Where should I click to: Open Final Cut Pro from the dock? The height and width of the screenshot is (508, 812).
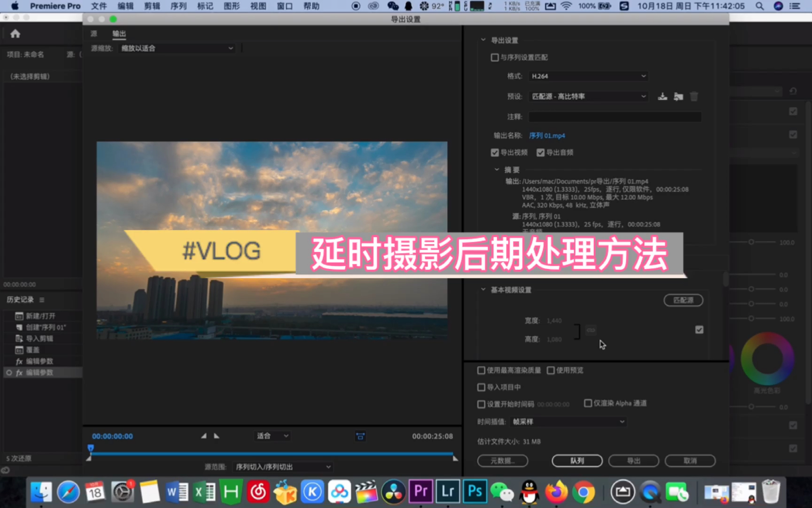pos(366,492)
